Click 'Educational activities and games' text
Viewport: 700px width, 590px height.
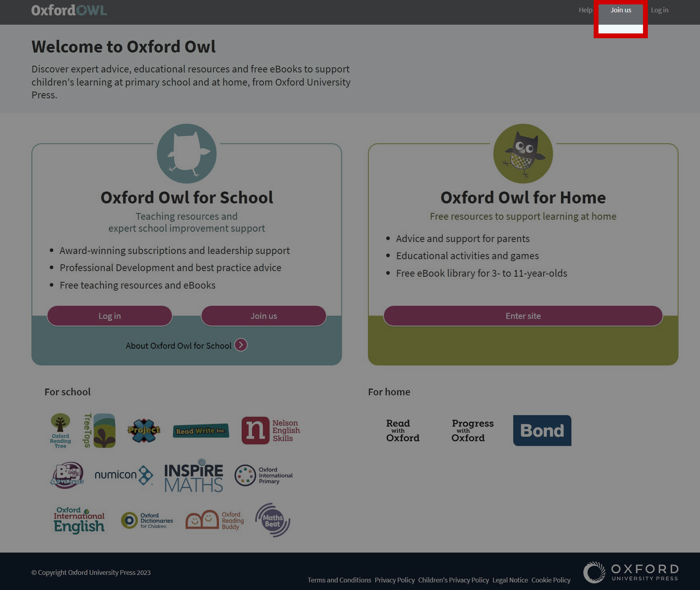tap(467, 256)
